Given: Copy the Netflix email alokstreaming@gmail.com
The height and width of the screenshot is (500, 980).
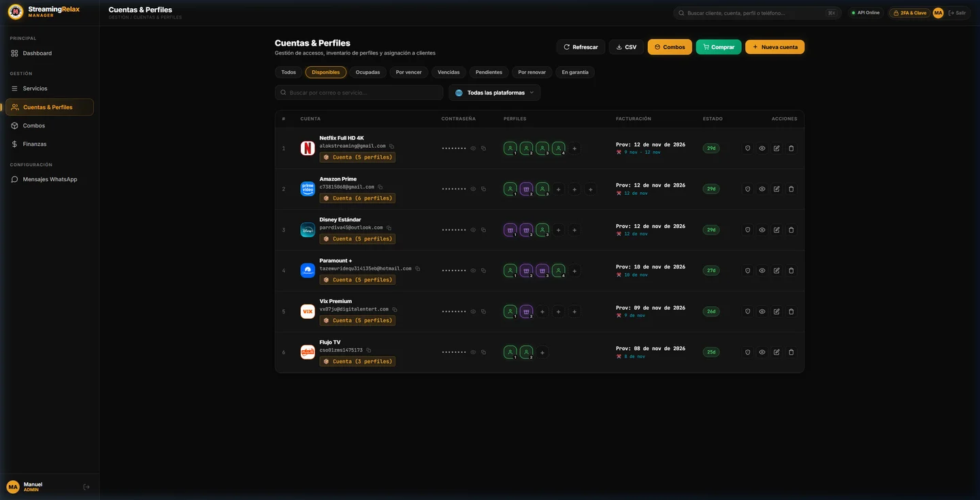Looking at the screenshot, I should pos(391,146).
